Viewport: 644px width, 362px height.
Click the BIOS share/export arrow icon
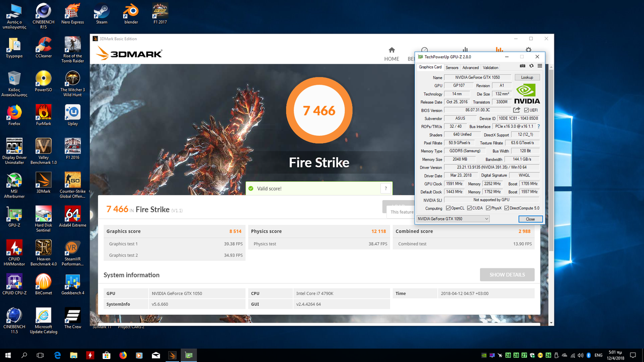coord(517,110)
